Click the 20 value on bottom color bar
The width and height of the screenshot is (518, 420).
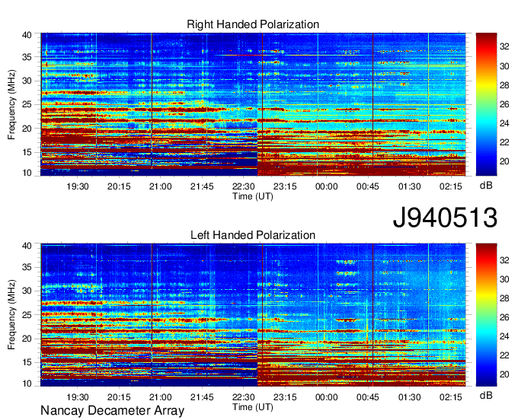point(504,374)
